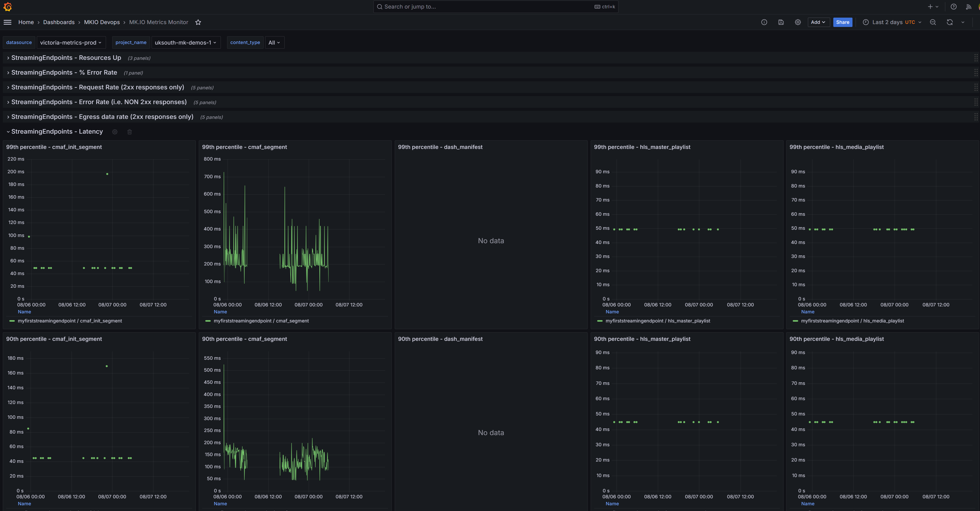The image size is (980, 511).
Task: Open the project_name uksouth-mk-demos-1 dropdown
Action: (186, 42)
